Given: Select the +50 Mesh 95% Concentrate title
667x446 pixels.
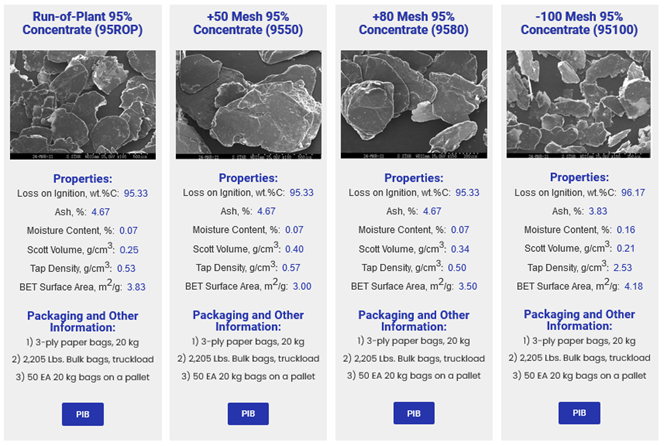Looking at the screenshot, I should click(248, 24).
